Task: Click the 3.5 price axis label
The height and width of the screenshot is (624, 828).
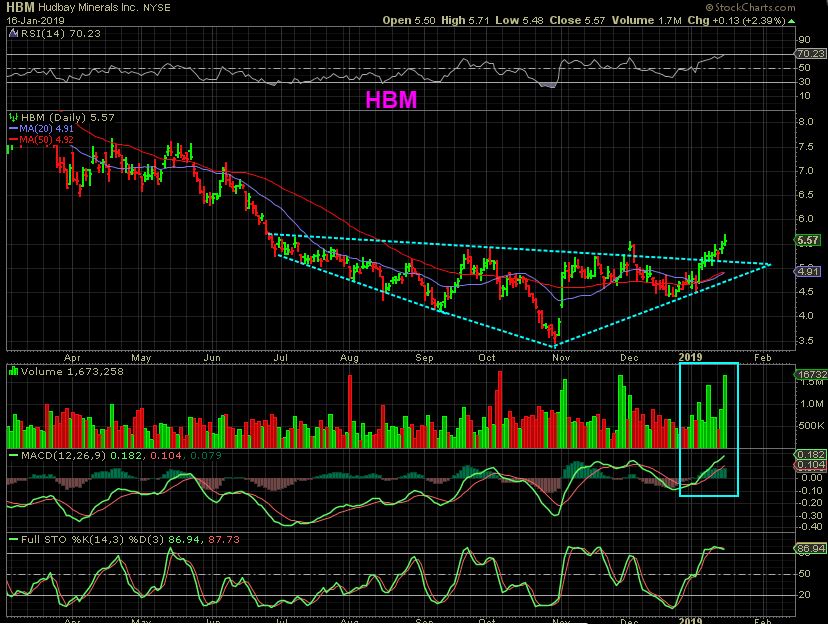Action: 806,341
